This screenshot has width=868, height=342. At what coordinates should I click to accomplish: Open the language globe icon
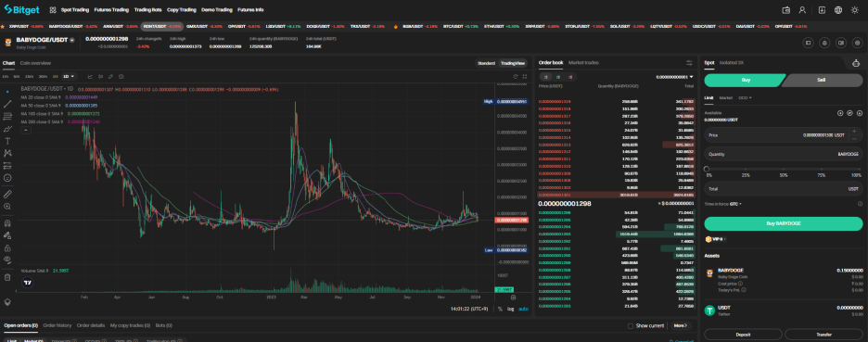(838, 10)
